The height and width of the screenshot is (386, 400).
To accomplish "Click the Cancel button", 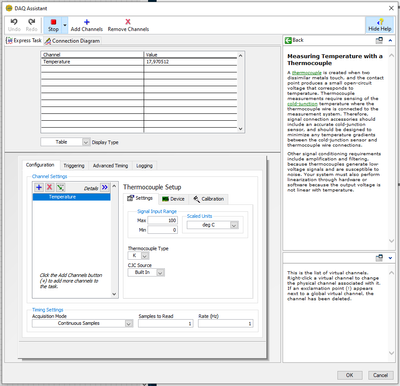I will (x=381, y=375).
